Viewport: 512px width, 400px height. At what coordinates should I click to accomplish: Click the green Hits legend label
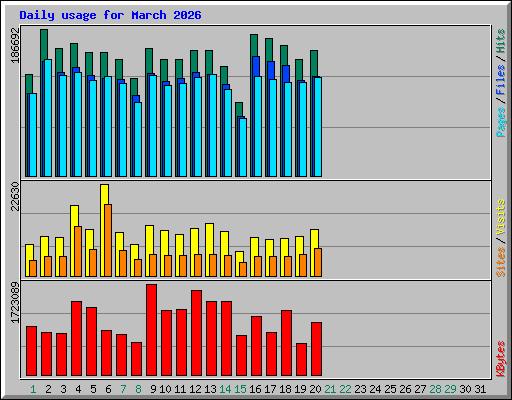501,41
